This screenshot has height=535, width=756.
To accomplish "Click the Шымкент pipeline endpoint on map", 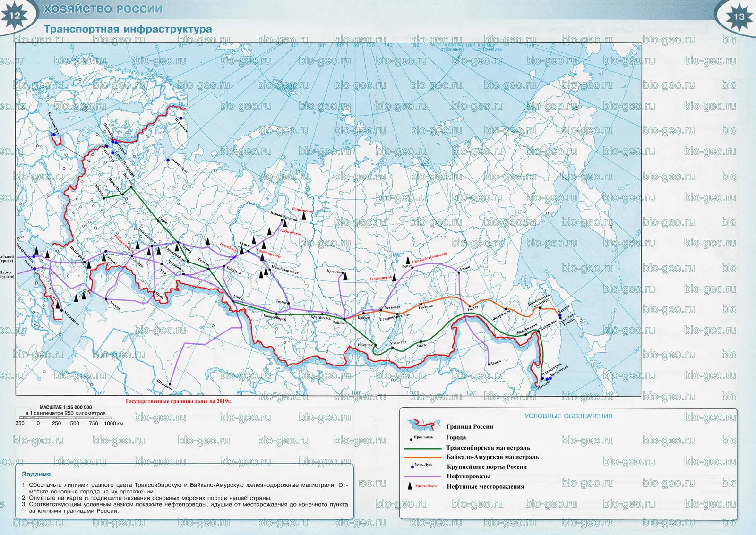I will 170,384.
